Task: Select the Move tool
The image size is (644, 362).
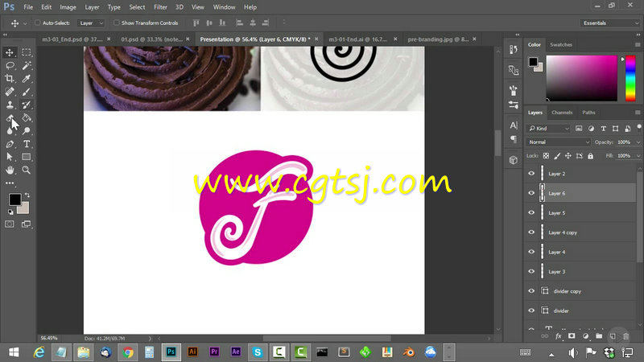Action: [10, 52]
